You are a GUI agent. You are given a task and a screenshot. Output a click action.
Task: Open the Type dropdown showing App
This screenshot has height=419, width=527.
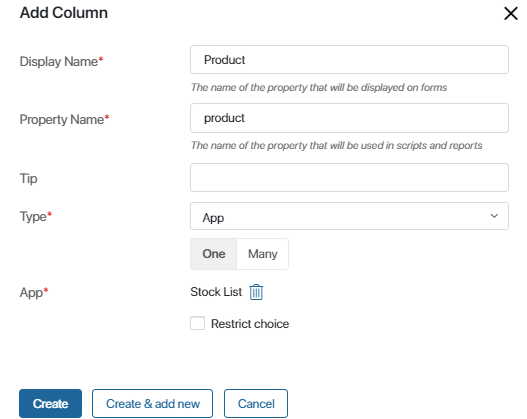click(x=349, y=216)
